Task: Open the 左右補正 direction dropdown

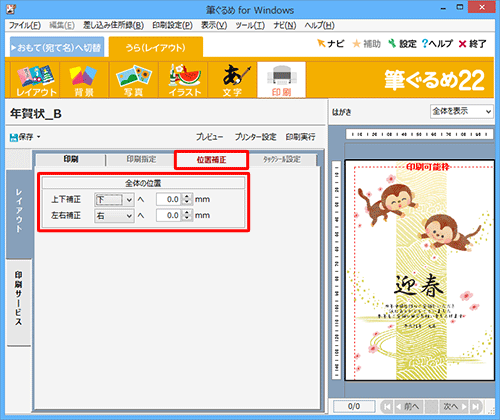Action: pyautogui.click(x=114, y=216)
